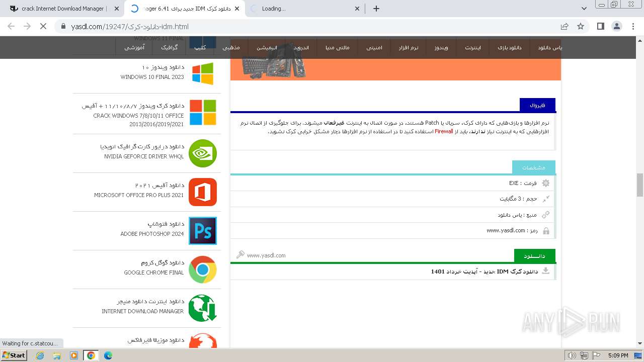Open the NVIDIA GeForce driver icon
644x362 pixels.
203,153
